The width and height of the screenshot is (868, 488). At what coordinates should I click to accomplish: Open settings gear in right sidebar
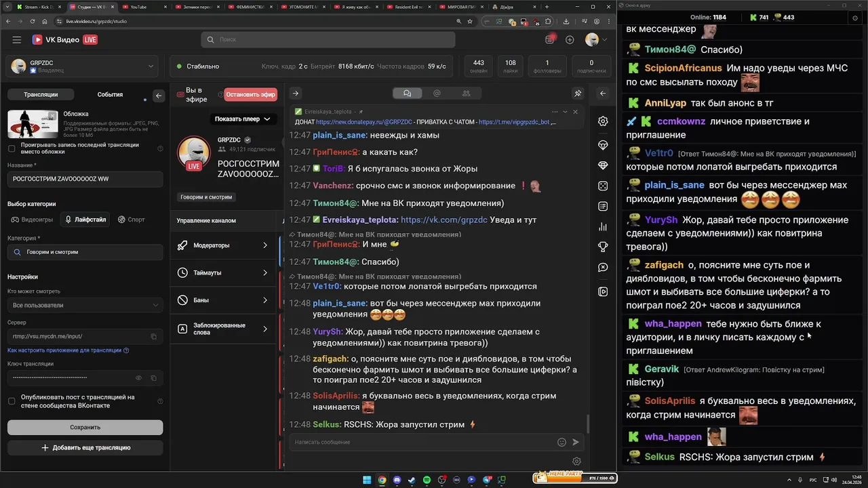click(x=603, y=121)
